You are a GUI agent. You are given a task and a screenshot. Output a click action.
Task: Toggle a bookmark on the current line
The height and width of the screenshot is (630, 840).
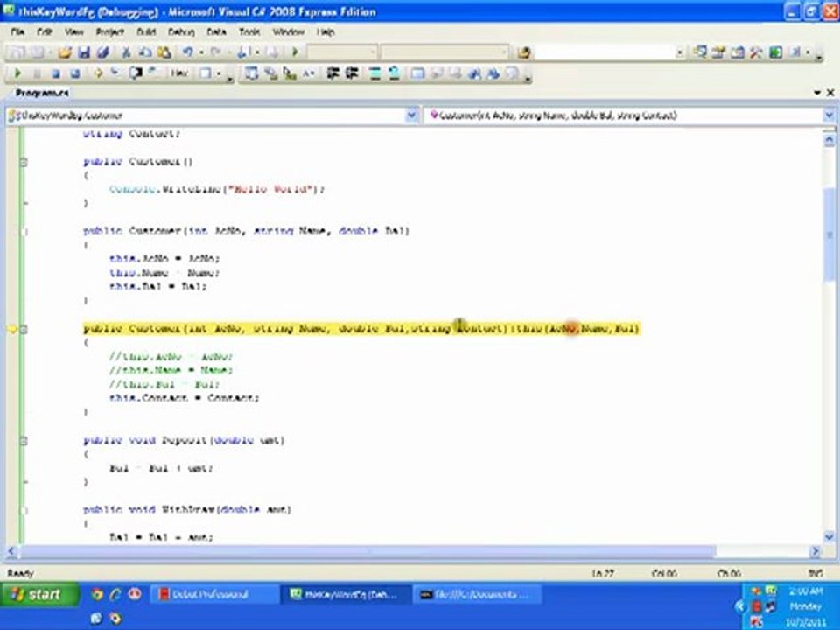(417, 73)
